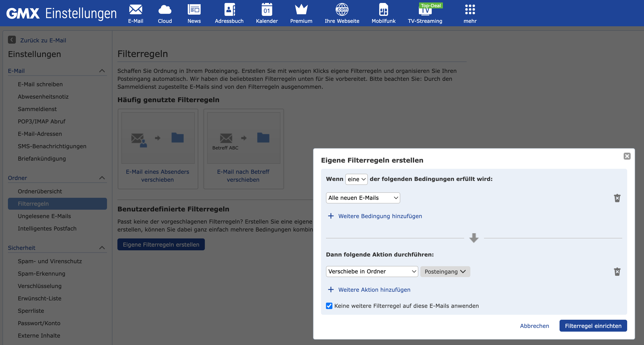This screenshot has height=345, width=644.
Task: Click the Premium crown icon
Action: tap(301, 10)
